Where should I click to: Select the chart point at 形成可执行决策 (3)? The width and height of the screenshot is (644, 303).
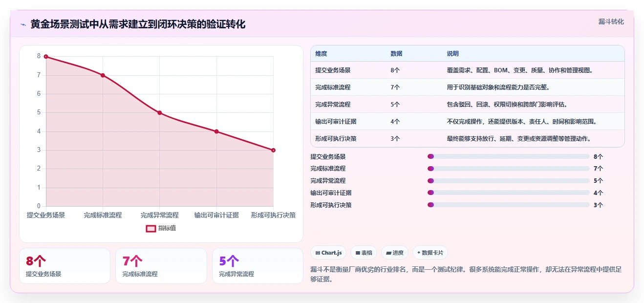tap(273, 150)
